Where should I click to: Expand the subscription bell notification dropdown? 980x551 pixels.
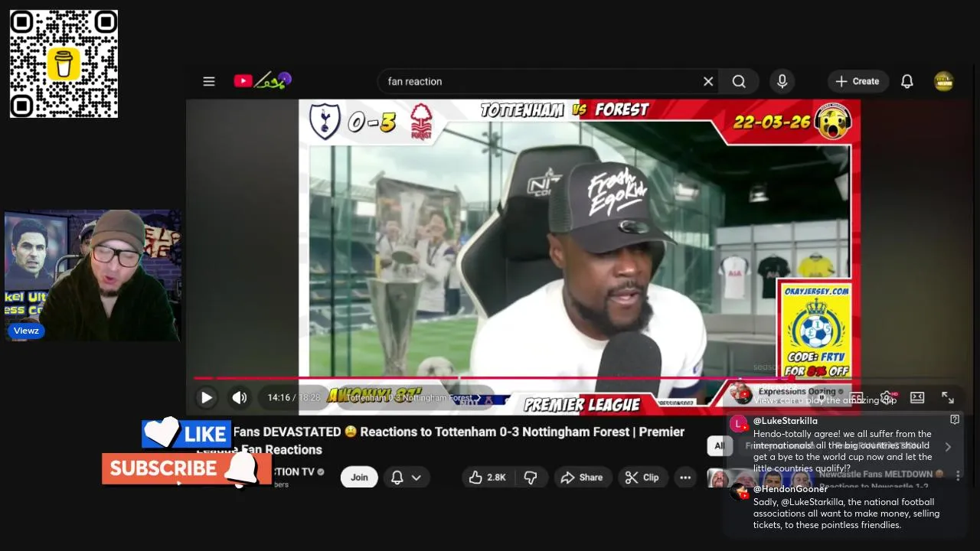tap(406, 477)
